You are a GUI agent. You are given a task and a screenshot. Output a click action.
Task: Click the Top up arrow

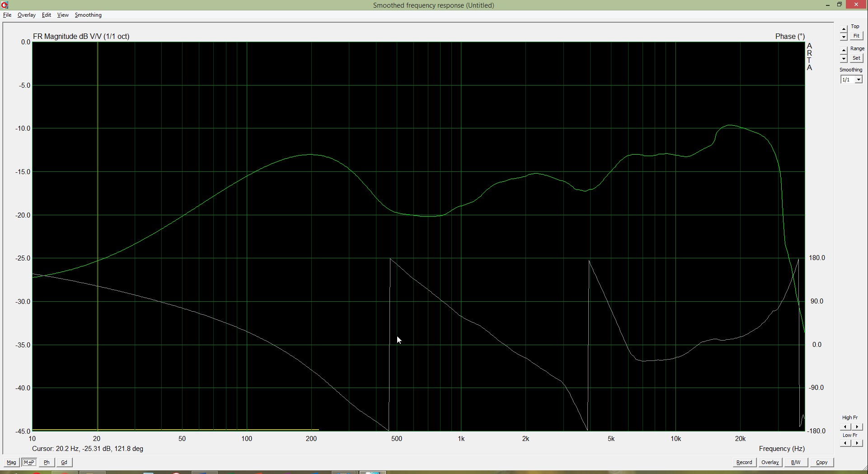pyautogui.click(x=844, y=29)
